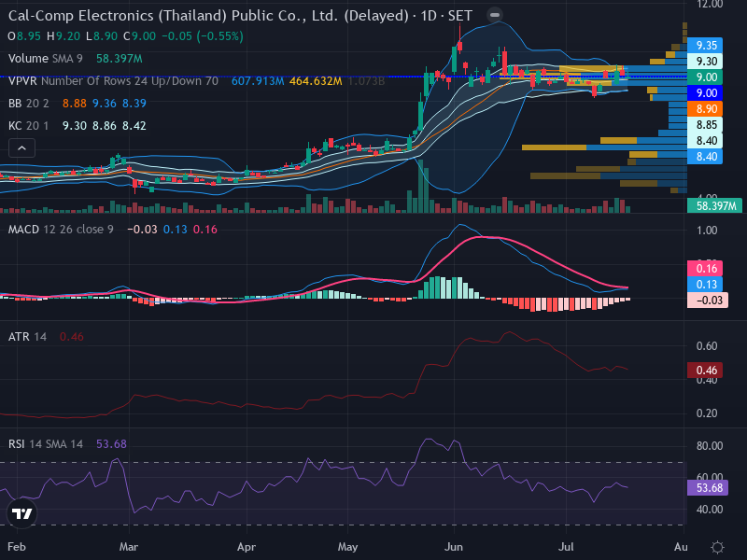Click the Jun label on time axis
Viewport: 747px width, 560px height.
coord(454,547)
